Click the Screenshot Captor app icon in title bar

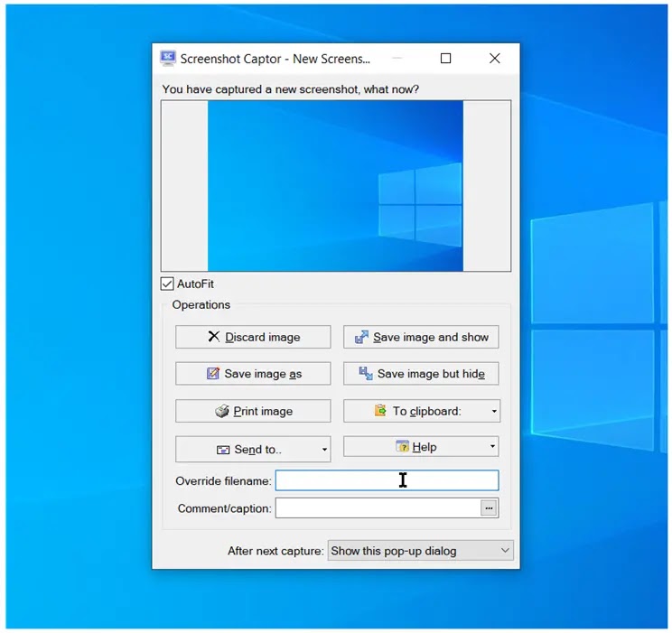[168, 59]
